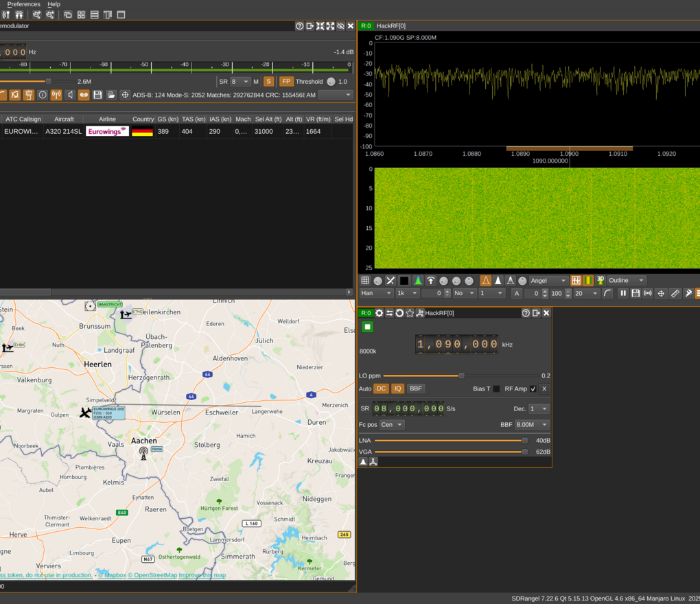Screen dimensions: 700x604
Task: Open the Outline style dropdown
Action: tap(627, 280)
